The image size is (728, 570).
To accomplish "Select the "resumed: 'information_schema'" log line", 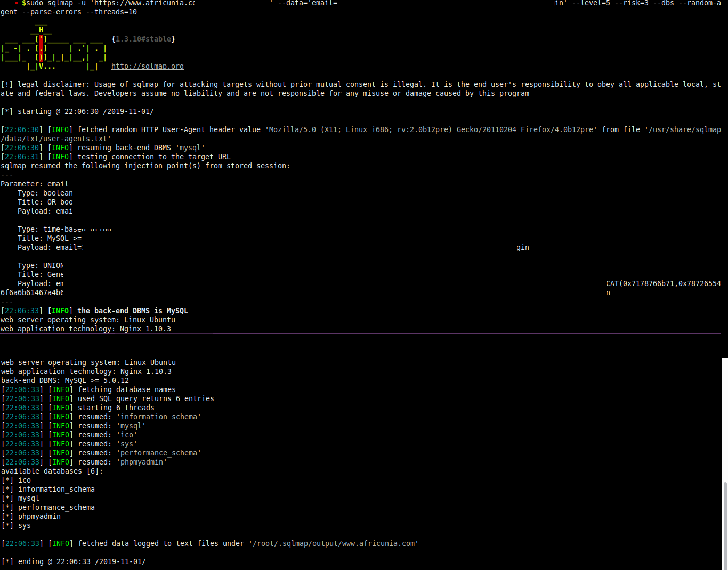I will click(101, 417).
